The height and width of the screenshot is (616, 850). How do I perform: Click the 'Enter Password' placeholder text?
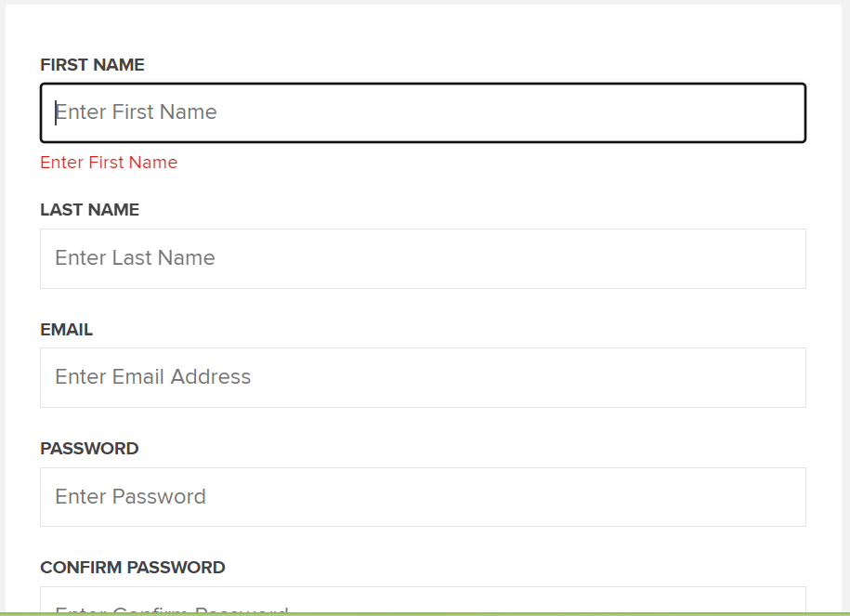130,497
